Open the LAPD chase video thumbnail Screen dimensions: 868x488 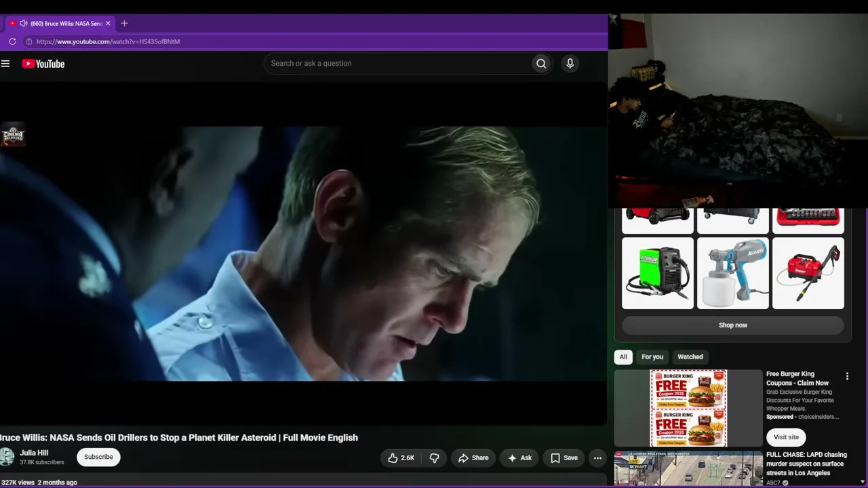pos(688,469)
